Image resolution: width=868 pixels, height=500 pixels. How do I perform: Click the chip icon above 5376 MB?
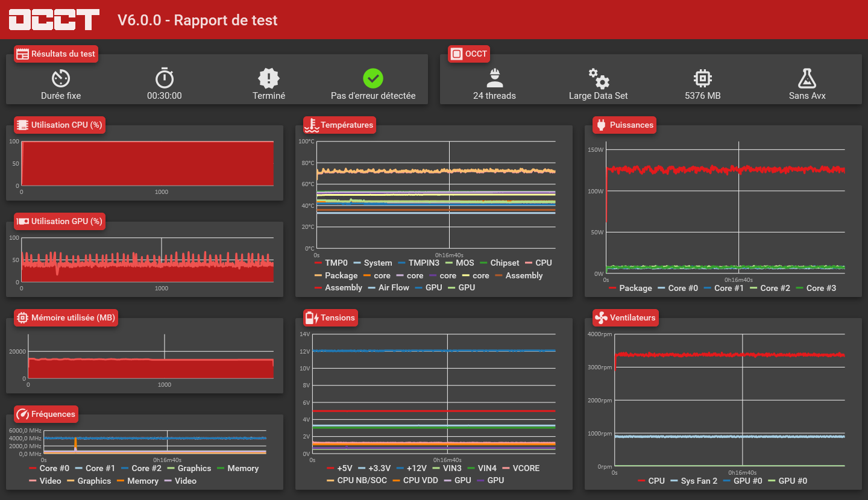[x=703, y=78]
